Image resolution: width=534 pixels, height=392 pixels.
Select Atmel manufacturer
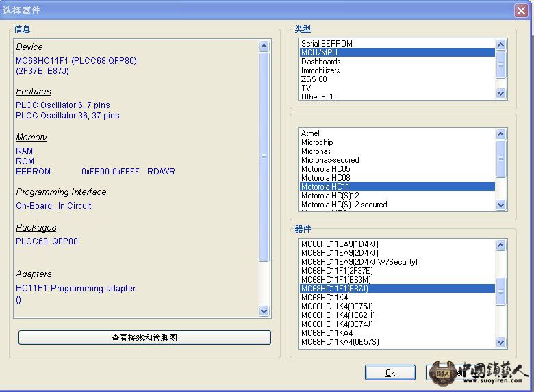coord(397,133)
